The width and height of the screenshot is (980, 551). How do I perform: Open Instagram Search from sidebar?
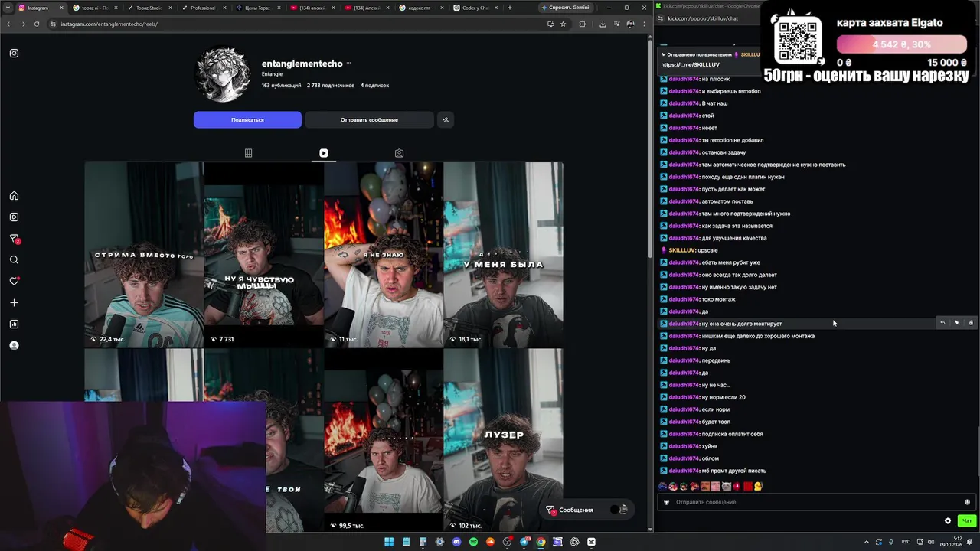coord(14,260)
